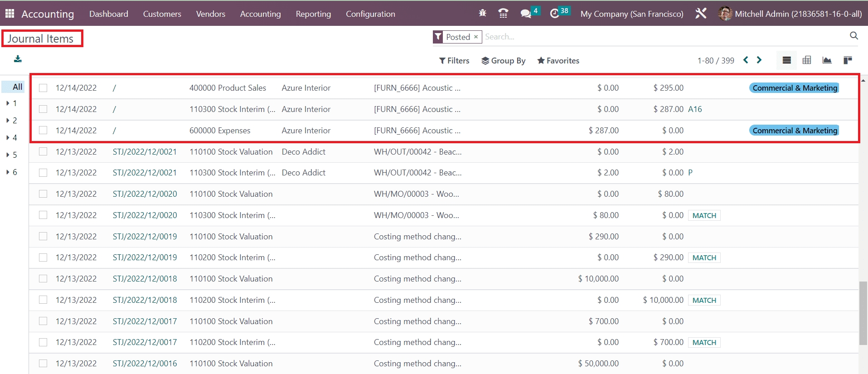Open the Reporting menu
This screenshot has height=374, width=868.
[x=313, y=14]
